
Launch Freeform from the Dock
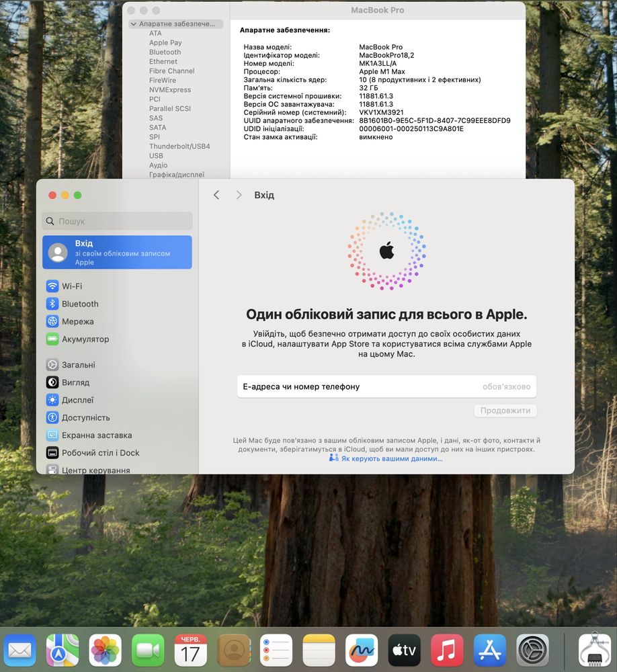coord(362,650)
